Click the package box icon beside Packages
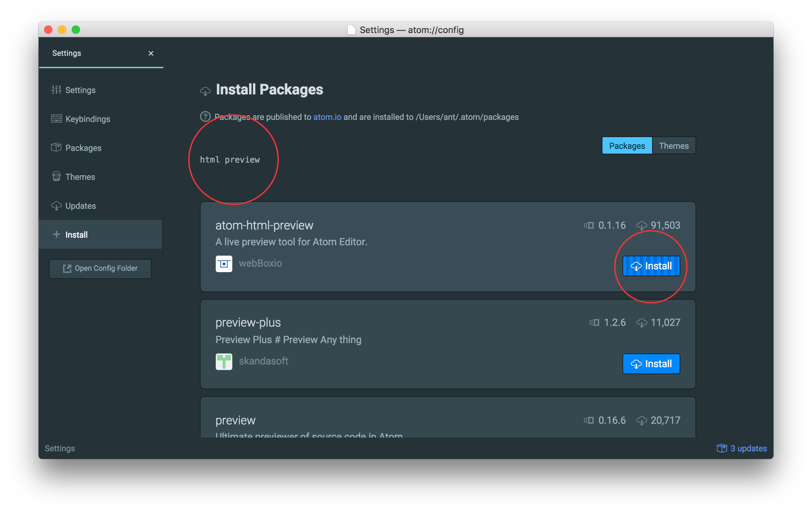Screen dimensions: 812x514 pyautogui.click(x=56, y=147)
